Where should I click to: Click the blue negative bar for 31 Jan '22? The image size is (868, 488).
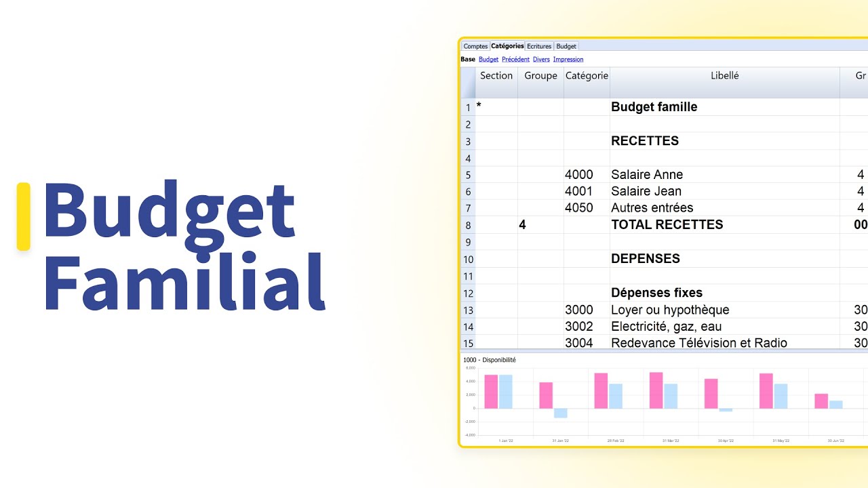pyautogui.click(x=560, y=413)
